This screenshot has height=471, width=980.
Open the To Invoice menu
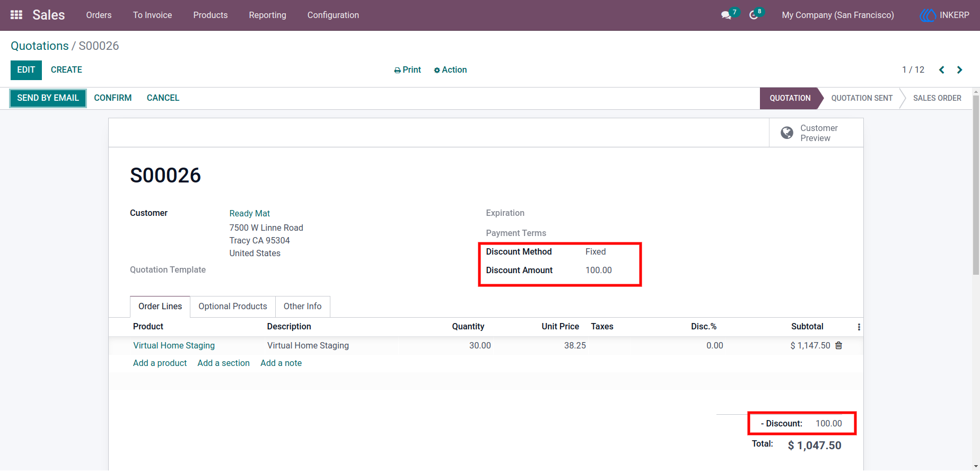click(x=152, y=15)
